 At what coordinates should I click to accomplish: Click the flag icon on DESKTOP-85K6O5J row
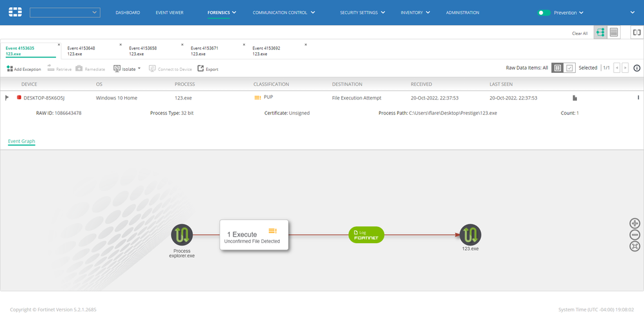(6, 98)
